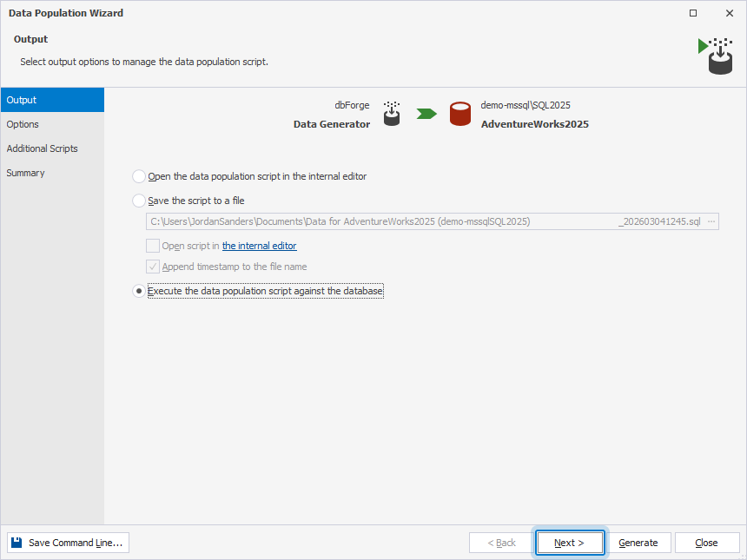This screenshot has height=560, width=747.
Task: Maximize the Data Population Wizard window
Action: tap(693, 13)
